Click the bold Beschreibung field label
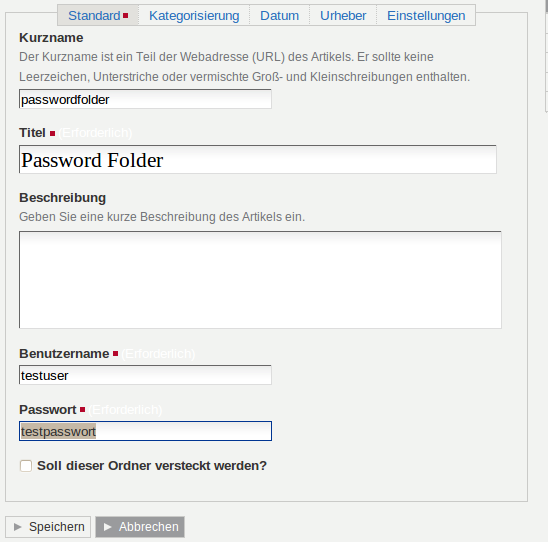548x542 pixels. (63, 198)
